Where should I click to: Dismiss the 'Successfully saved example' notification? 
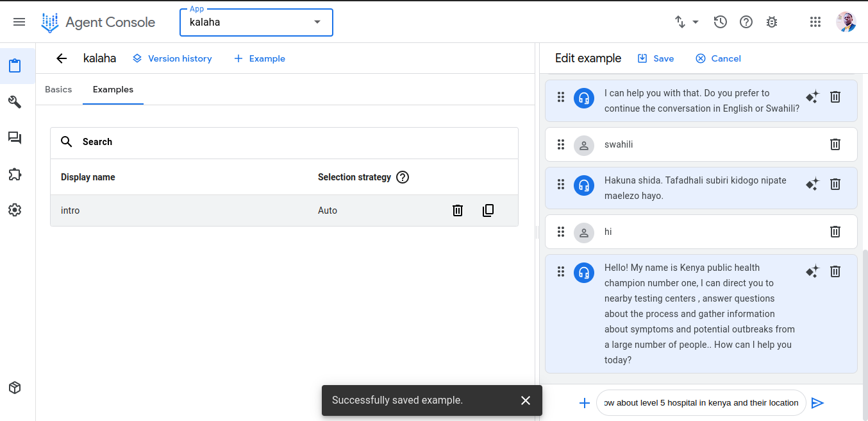(526, 400)
